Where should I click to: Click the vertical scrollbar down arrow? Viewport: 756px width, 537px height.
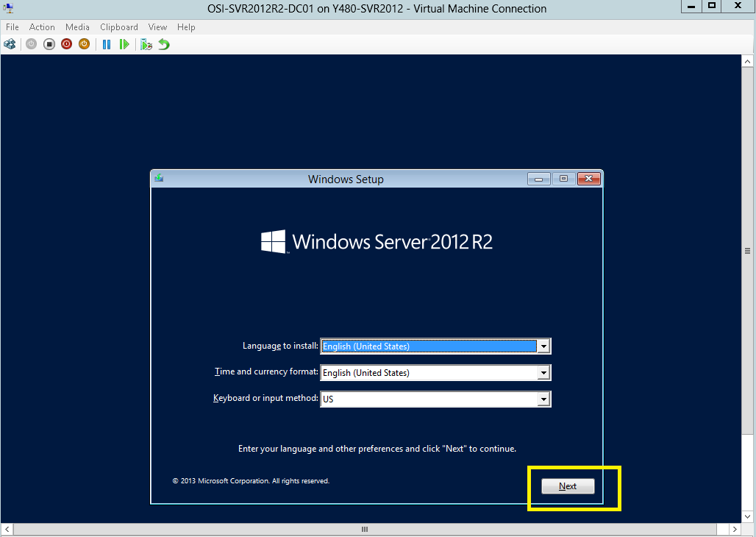[x=747, y=516]
